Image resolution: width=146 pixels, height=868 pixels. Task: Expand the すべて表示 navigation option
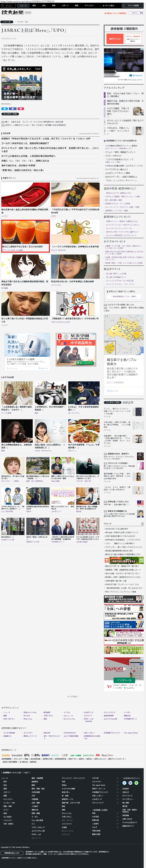coord(109,5)
